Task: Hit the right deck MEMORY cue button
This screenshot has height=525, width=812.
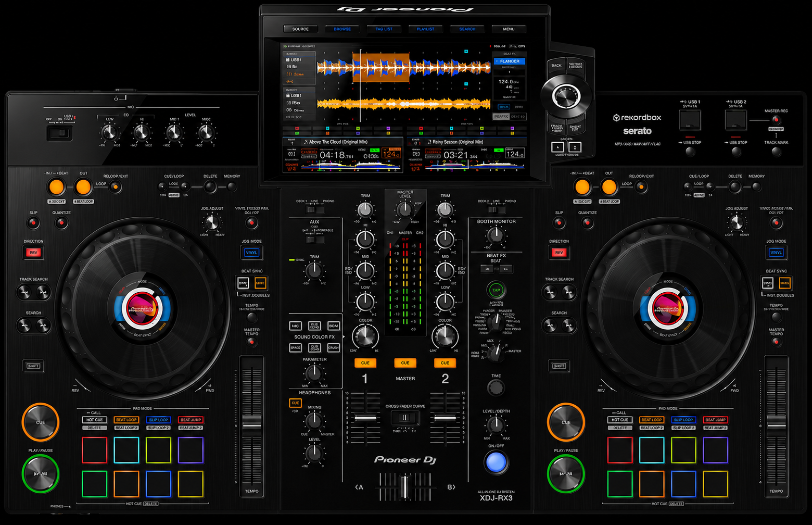Action: coord(756,187)
